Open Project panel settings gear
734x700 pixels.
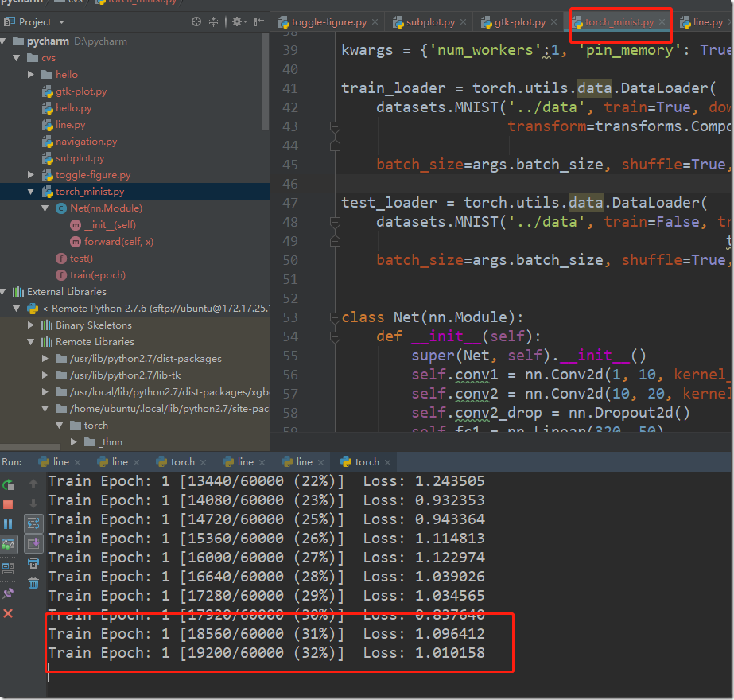[x=237, y=21]
